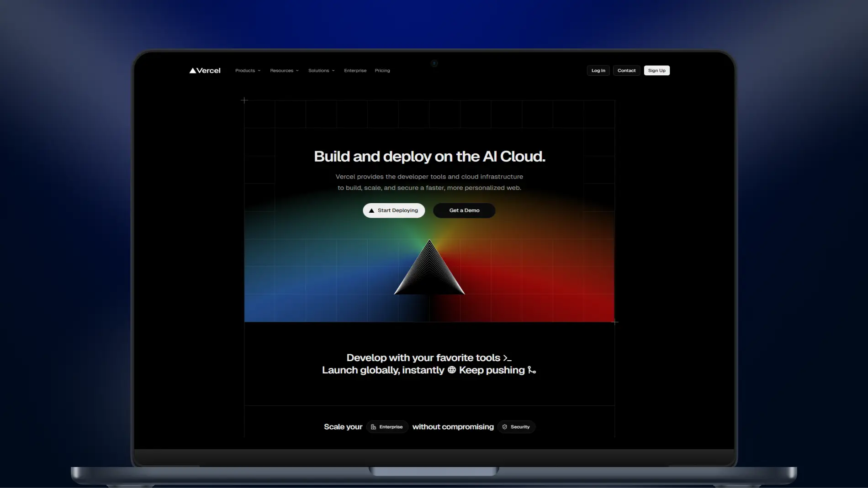This screenshot has width=868, height=488.
Task: Click the Contact button
Action: (x=626, y=71)
